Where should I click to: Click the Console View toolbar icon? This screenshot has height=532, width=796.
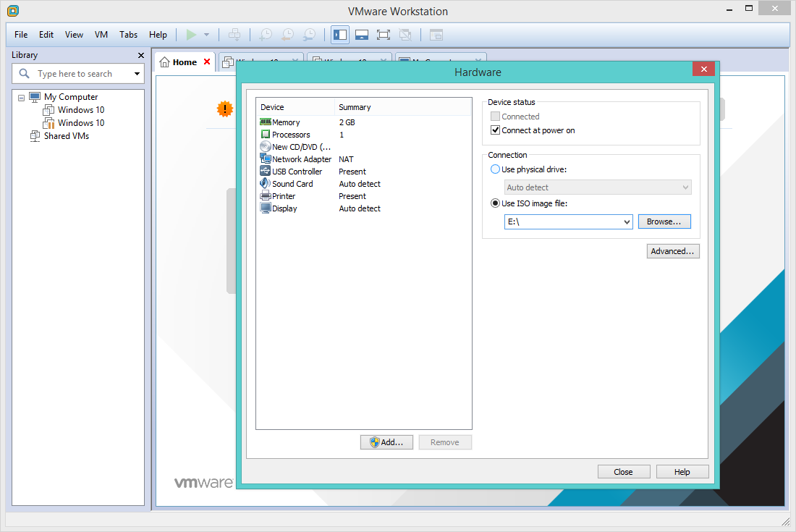tap(436, 35)
